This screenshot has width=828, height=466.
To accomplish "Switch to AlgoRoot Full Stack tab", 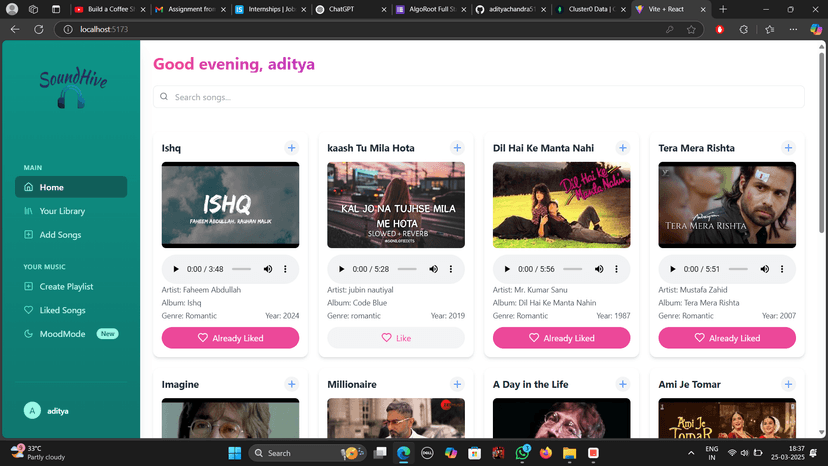I will (x=431, y=9).
